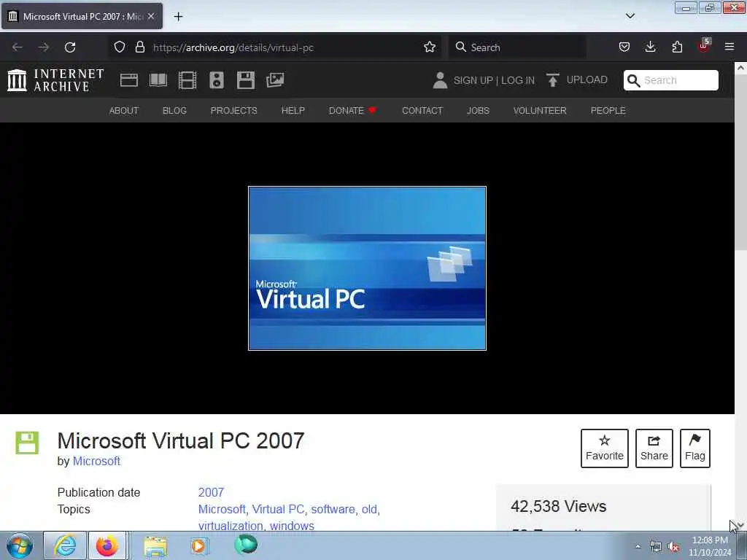Click the Virtual PC splash thumbnail
This screenshot has width=747, height=560.
[368, 268]
